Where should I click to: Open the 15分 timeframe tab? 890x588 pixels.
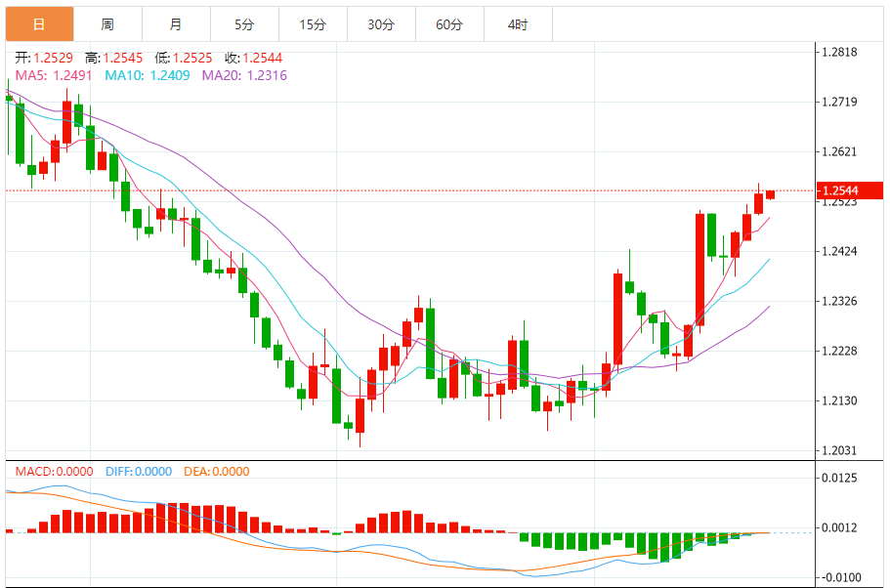[x=314, y=24]
